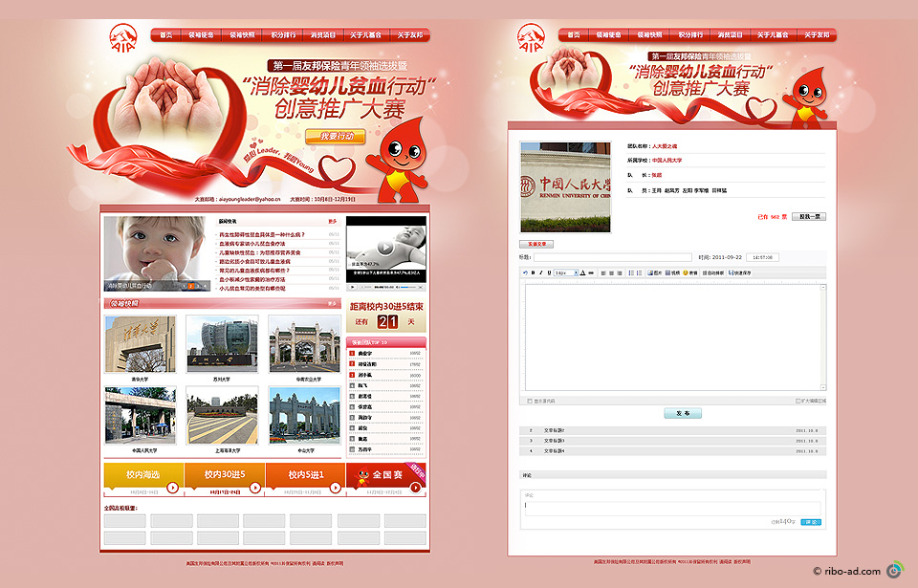Click the 投我一票 vote button
918x588 pixels.
(809, 217)
